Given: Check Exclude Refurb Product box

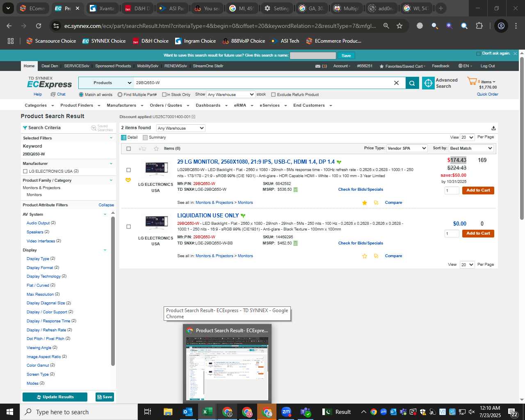Looking at the screenshot, I should 273,95.
